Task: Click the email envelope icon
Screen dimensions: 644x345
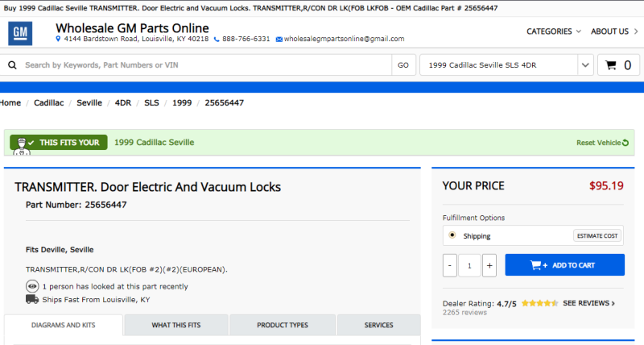Action: (x=279, y=39)
